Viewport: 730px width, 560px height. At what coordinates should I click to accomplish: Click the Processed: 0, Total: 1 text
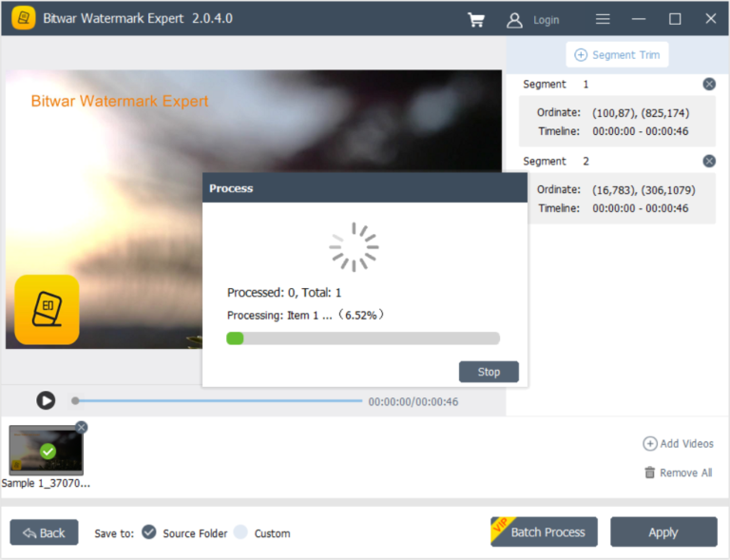pos(284,293)
